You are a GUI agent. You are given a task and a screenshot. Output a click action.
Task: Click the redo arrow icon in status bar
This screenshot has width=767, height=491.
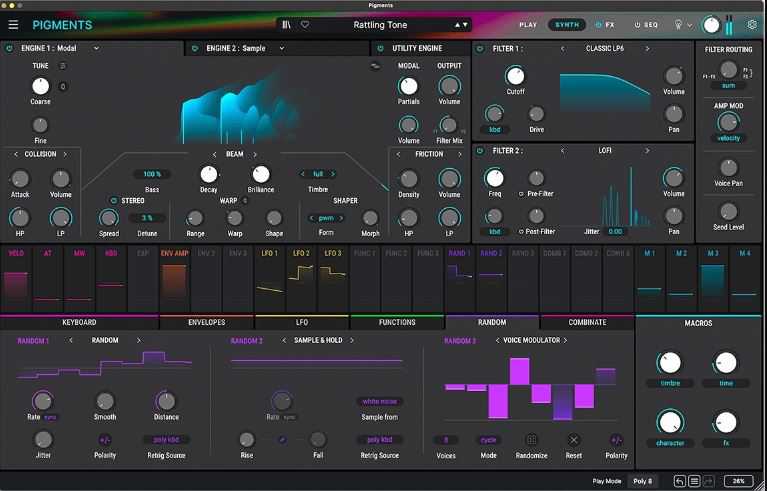pos(709,481)
